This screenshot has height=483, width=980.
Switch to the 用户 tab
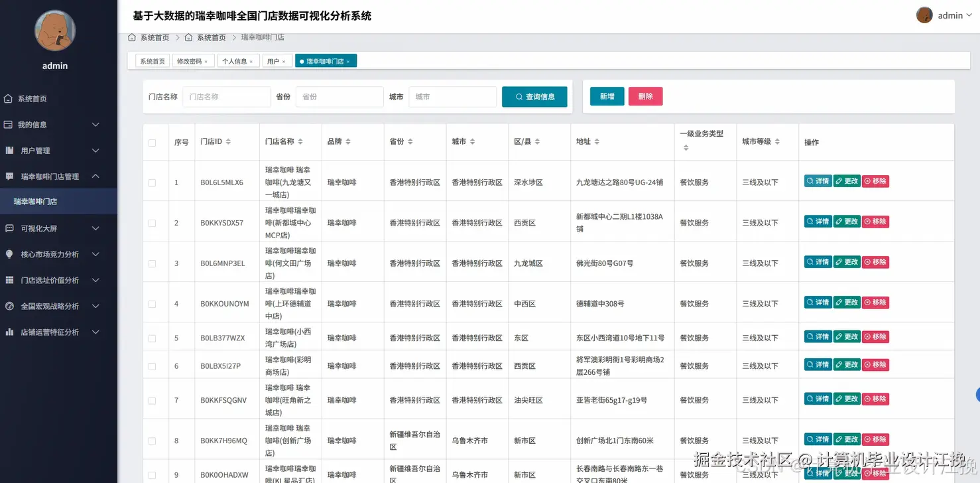pos(276,61)
